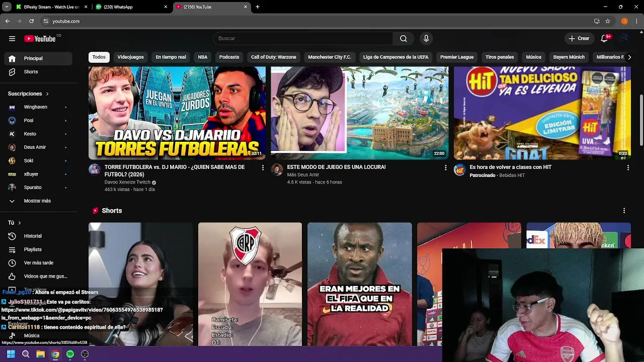The width and height of the screenshot is (644, 362).
Task: Open options for ESTE MODO DE JUEGO video
Action: [445, 167]
